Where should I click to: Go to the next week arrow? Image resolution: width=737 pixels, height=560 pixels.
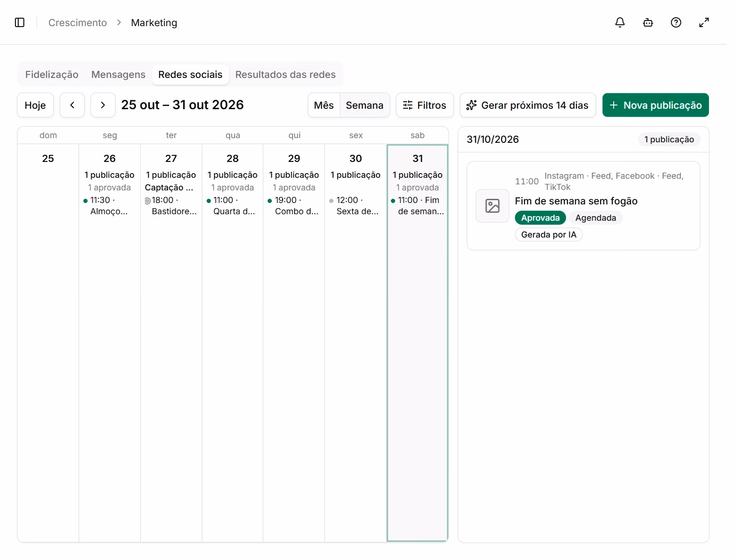[103, 105]
